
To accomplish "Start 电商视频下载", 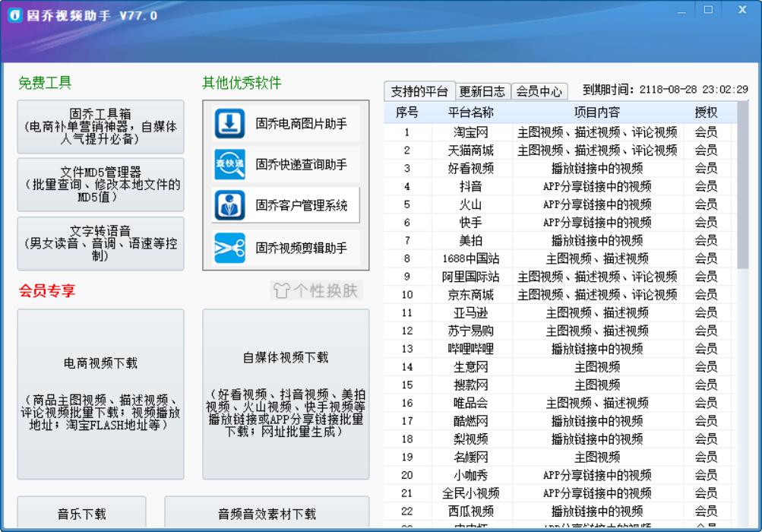I will click(100, 395).
